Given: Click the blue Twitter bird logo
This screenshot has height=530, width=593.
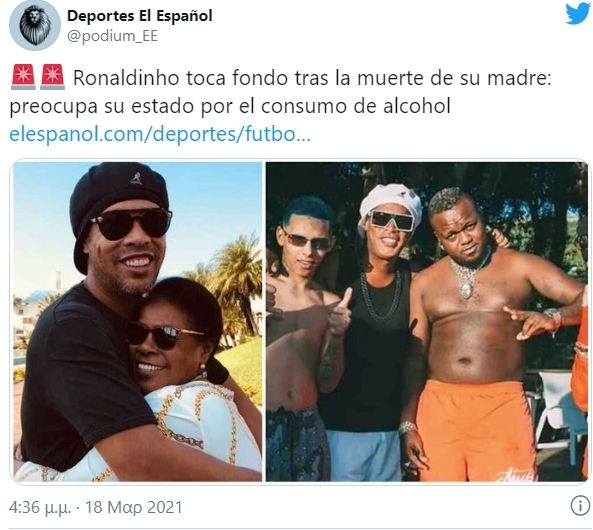Looking at the screenshot, I should tap(578, 14).
